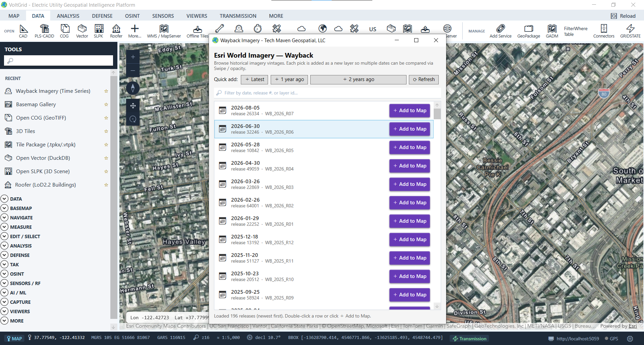Open the SLPK scene tool

99,31
